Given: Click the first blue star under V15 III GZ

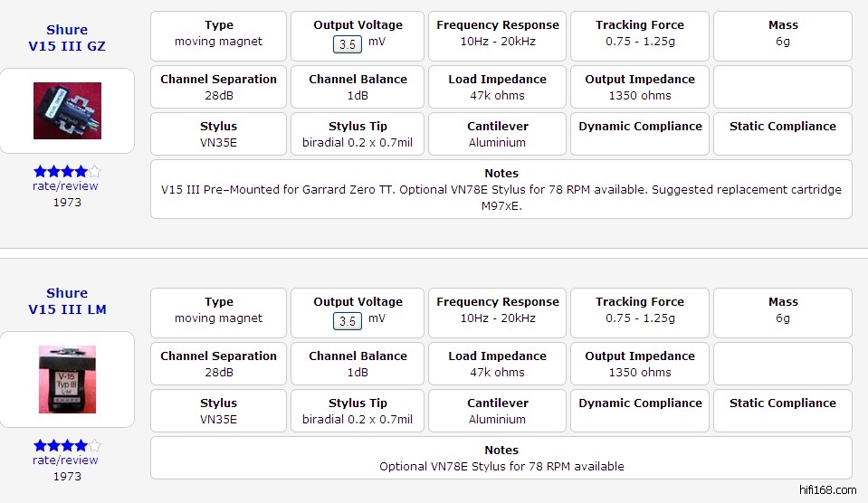Looking at the screenshot, I should pyautogui.click(x=40, y=171).
